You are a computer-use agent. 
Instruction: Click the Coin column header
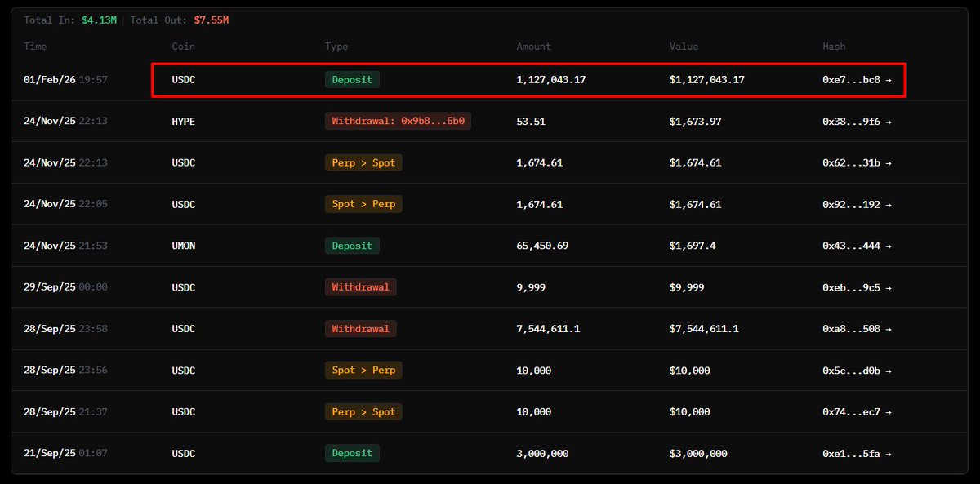point(183,47)
